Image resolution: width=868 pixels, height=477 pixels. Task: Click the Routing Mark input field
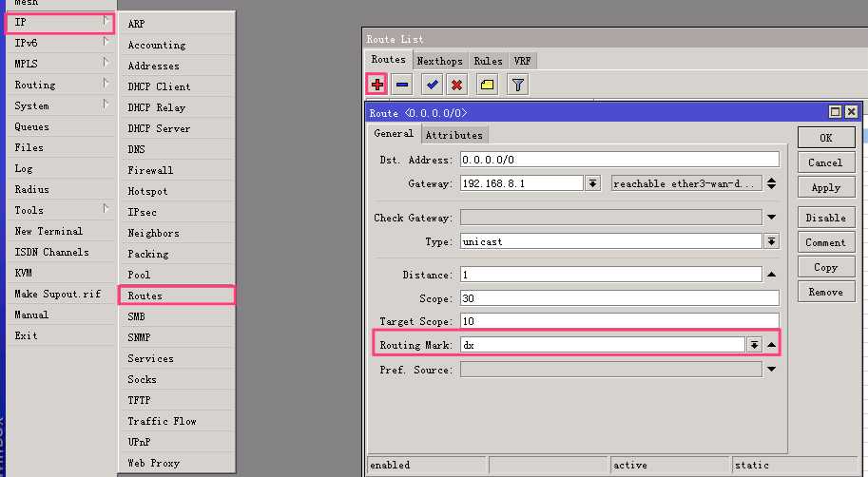(x=603, y=345)
